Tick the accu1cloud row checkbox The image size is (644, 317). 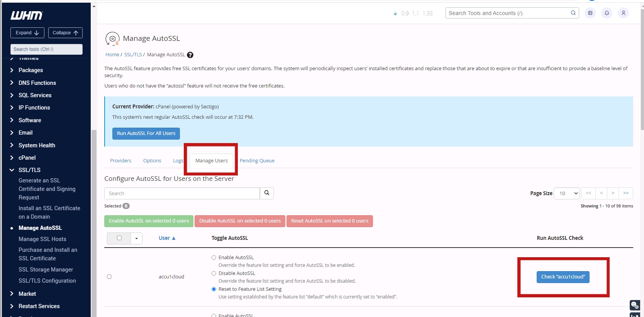tap(109, 277)
